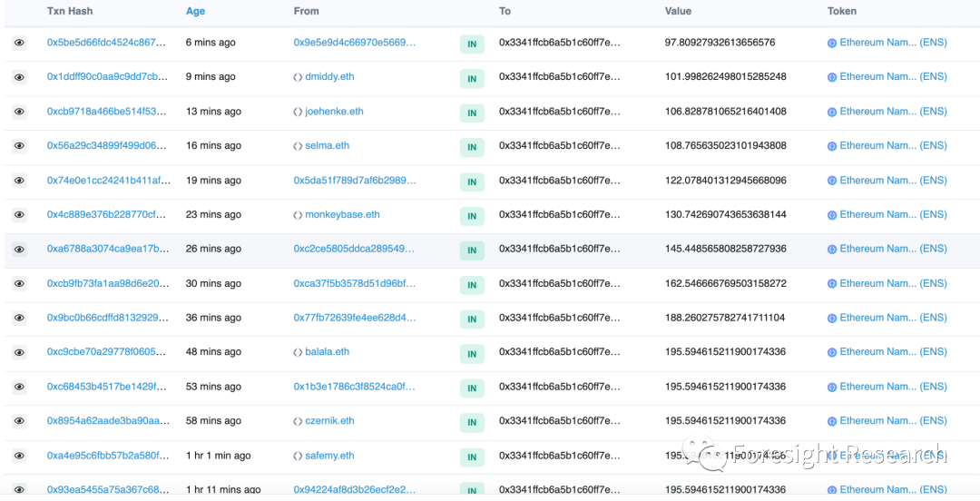The height and width of the screenshot is (501, 980).
Task: Open details eye icon for txn 0xa6788a3074ca9ea17b
Action: pos(19,250)
